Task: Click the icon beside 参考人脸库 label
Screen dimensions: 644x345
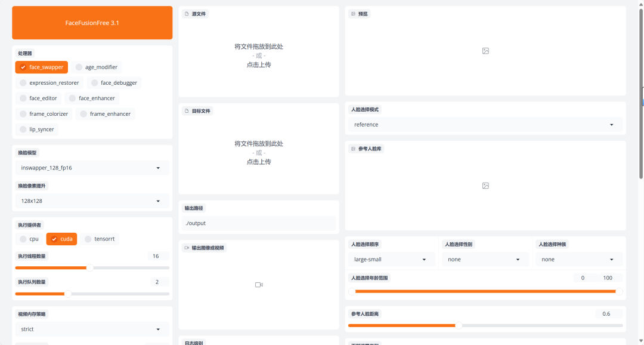Action: (x=353, y=149)
